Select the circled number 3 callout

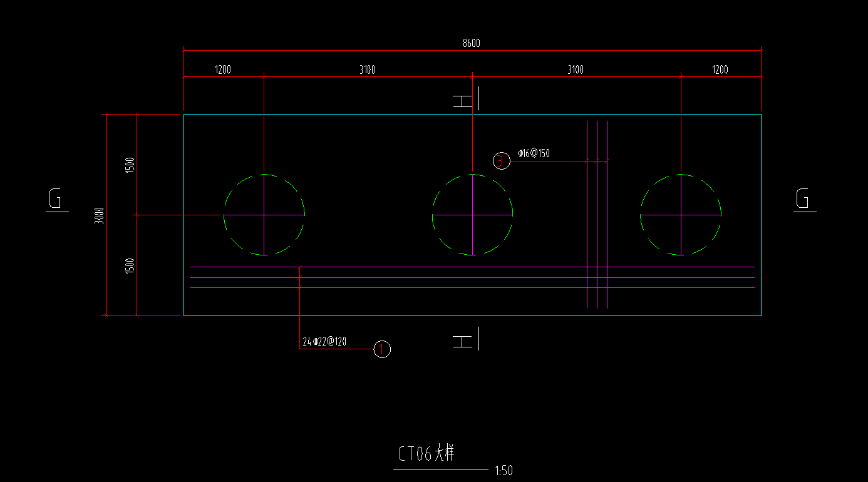501,161
